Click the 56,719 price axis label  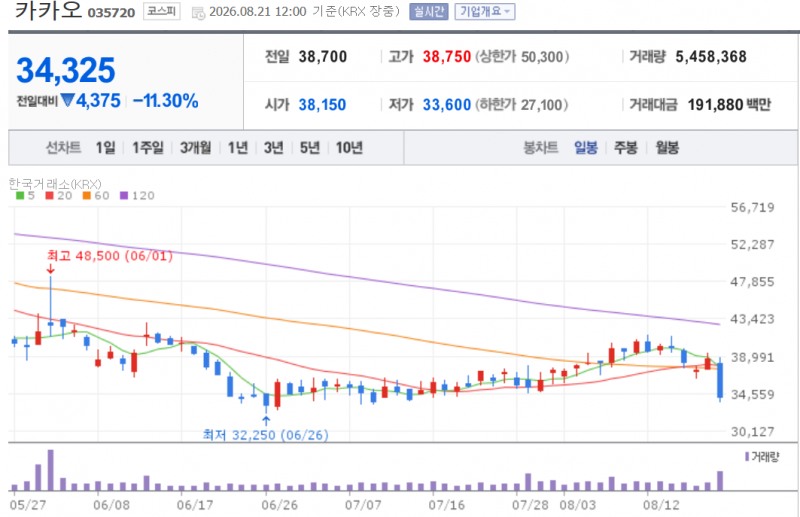pos(753,207)
